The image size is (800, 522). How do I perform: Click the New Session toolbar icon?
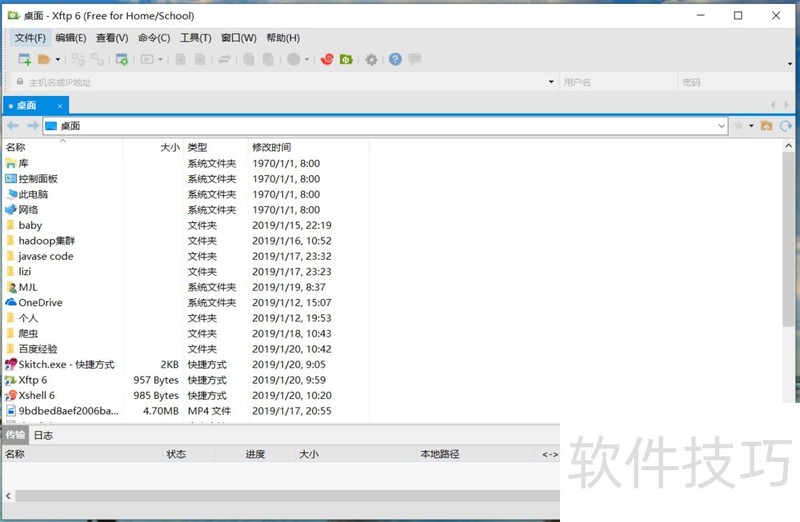(x=24, y=59)
